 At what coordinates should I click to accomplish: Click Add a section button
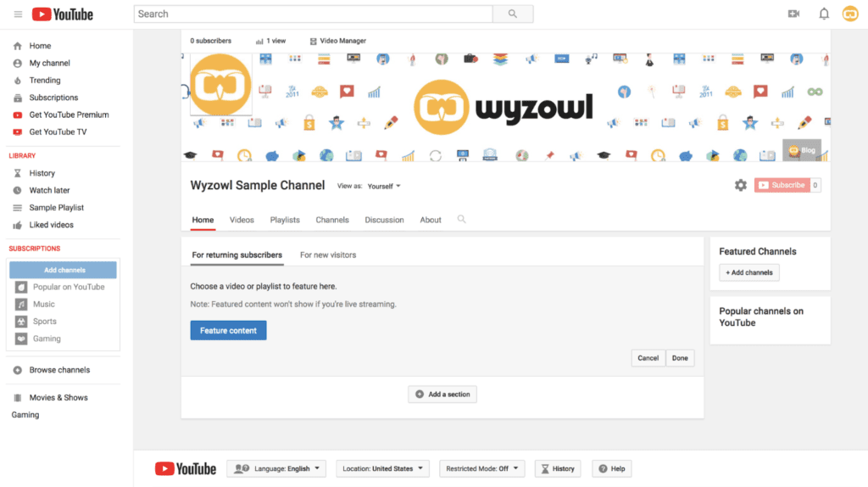442,395
